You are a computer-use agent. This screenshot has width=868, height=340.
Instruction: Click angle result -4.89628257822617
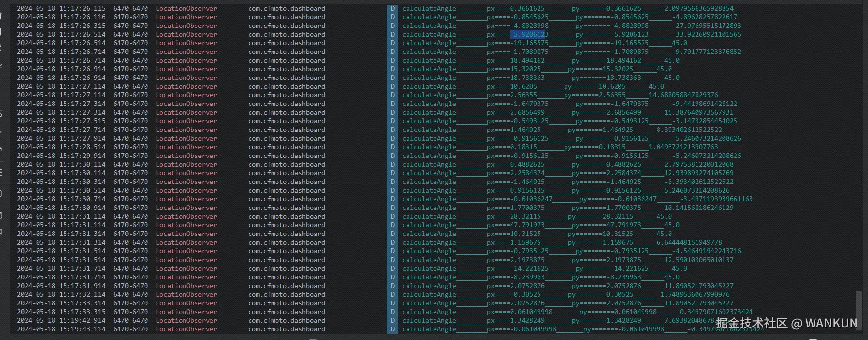705,17
